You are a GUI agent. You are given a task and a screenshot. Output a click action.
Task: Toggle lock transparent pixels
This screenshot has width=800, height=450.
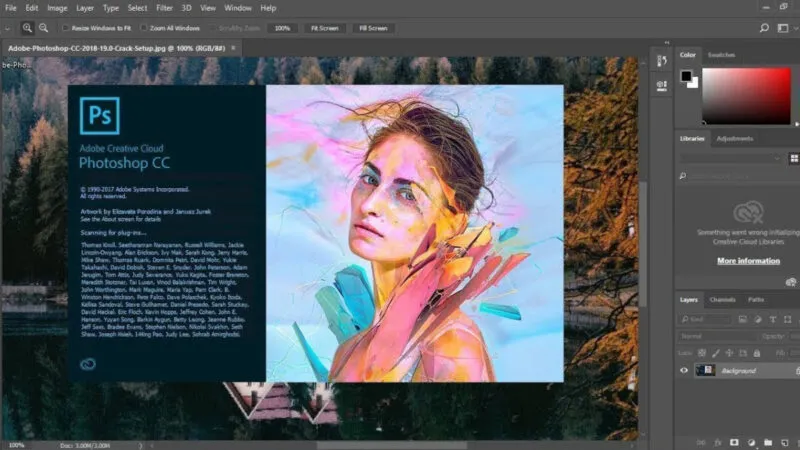coord(702,353)
